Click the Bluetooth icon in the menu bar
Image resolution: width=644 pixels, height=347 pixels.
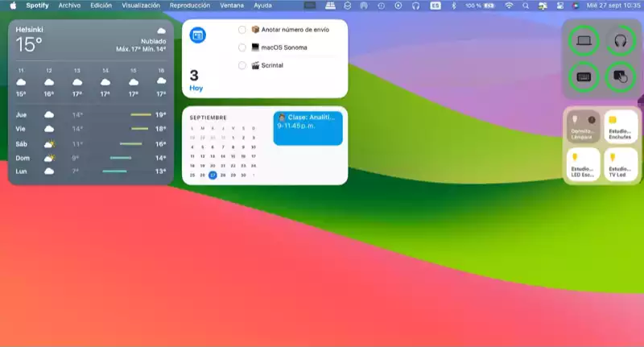click(x=453, y=6)
